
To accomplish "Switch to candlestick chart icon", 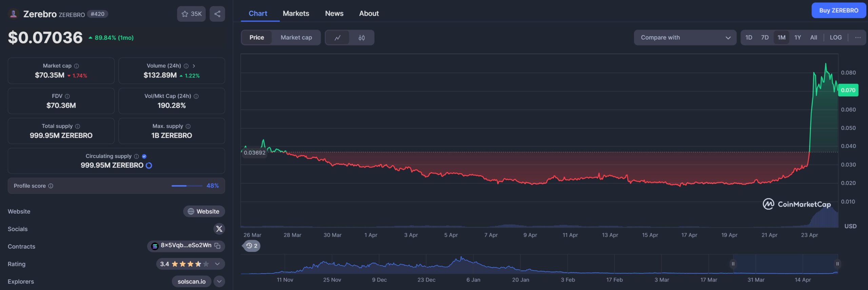I will 362,38.
